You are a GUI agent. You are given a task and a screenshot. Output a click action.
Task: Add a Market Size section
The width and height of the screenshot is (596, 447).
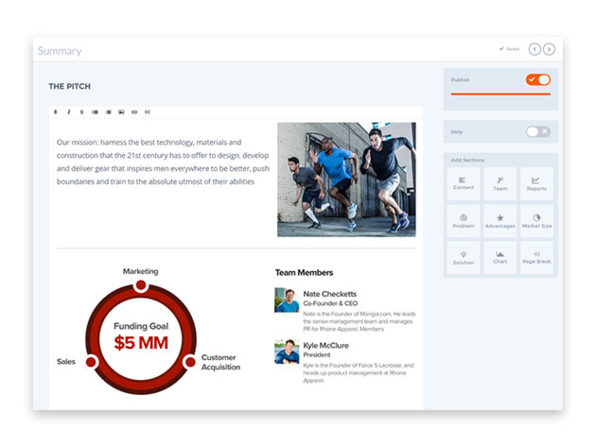click(536, 221)
